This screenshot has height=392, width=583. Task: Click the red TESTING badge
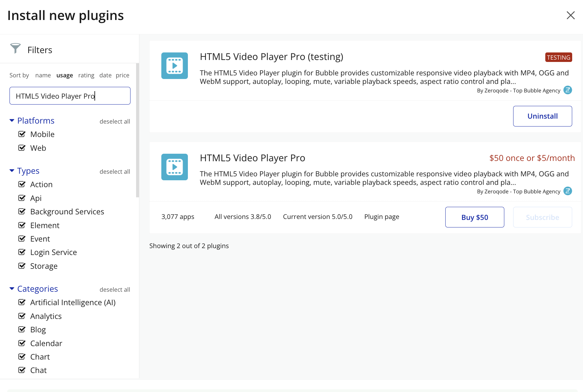558,57
